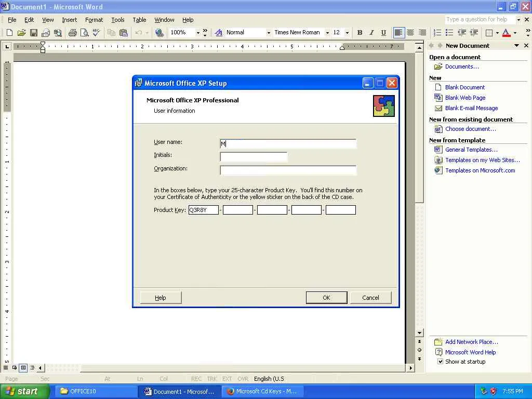Viewport: 532px width, 399px height.
Task: Click the Save floppy disk icon
Action: [x=34, y=33]
